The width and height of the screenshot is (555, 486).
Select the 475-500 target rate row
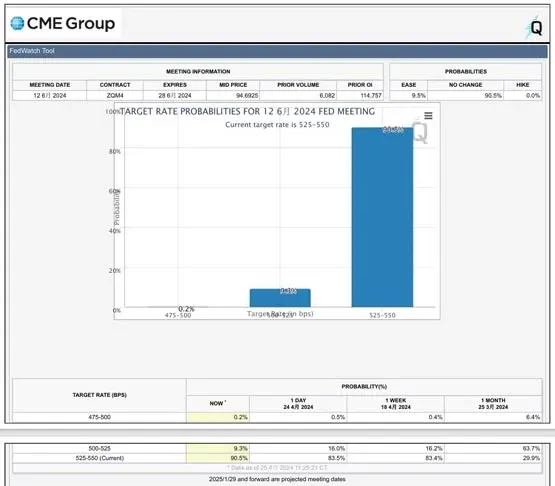(x=277, y=417)
